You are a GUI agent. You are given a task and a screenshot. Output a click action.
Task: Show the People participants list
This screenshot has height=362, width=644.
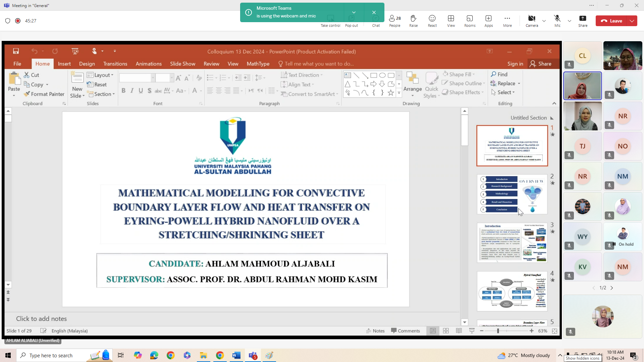(395, 21)
